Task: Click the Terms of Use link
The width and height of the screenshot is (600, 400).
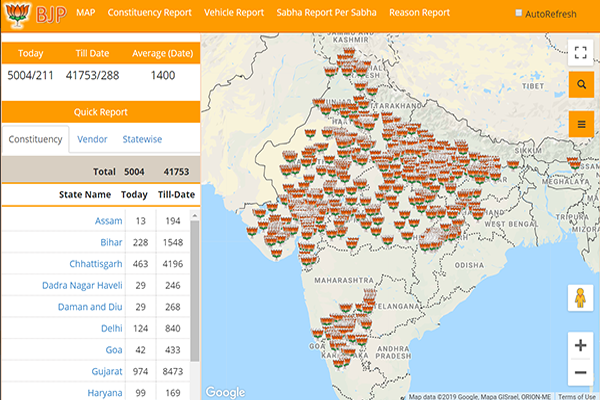Action: pyautogui.click(x=577, y=397)
